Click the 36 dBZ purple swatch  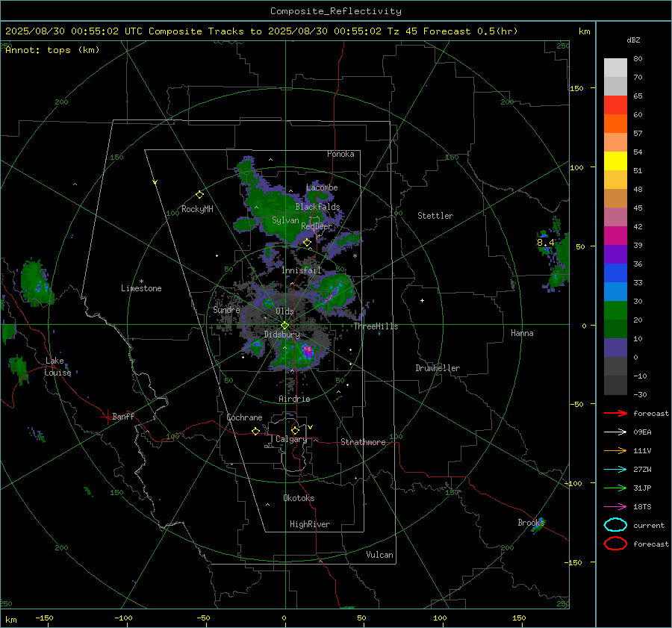click(615, 254)
